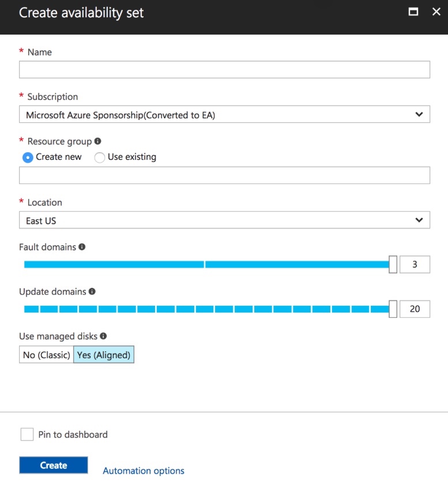The width and height of the screenshot is (448, 492).
Task: Maximize the Create availability set blade
Action: coord(413,12)
